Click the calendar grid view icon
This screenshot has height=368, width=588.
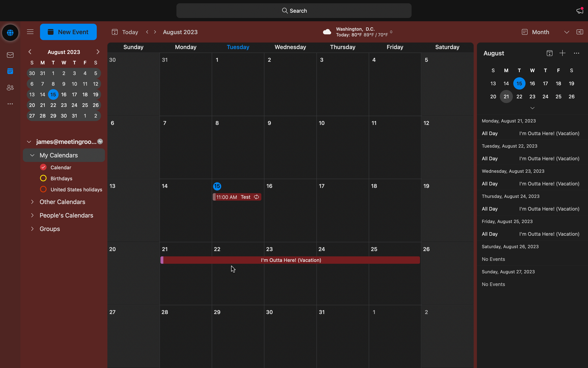point(525,32)
